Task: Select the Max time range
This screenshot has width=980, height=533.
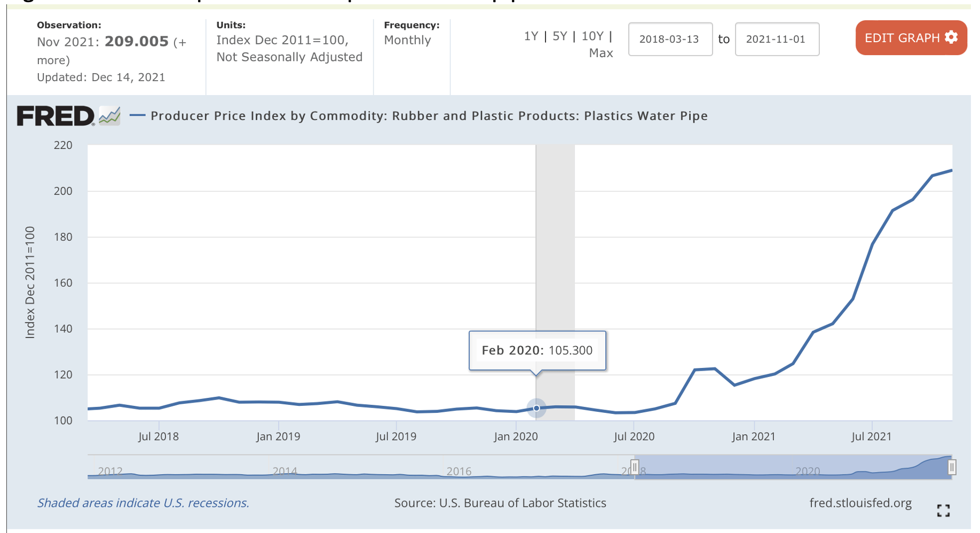Action: tap(601, 52)
